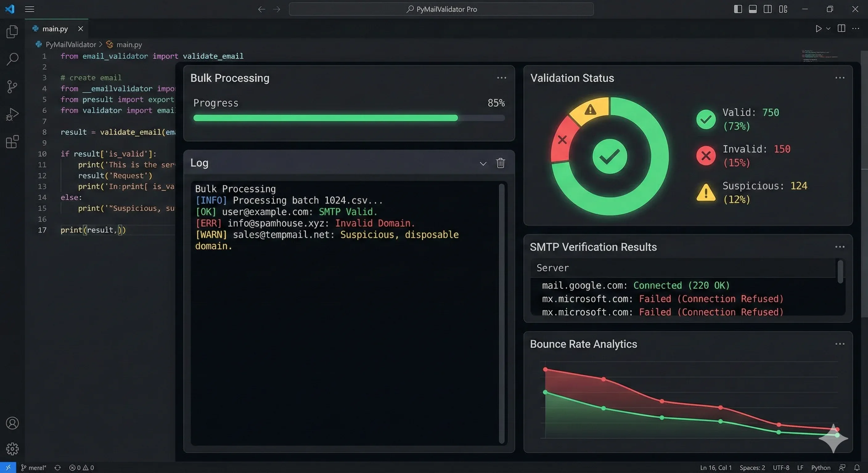Clear the Log with trash icon
This screenshot has width=868, height=473.
[x=500, y=163]
